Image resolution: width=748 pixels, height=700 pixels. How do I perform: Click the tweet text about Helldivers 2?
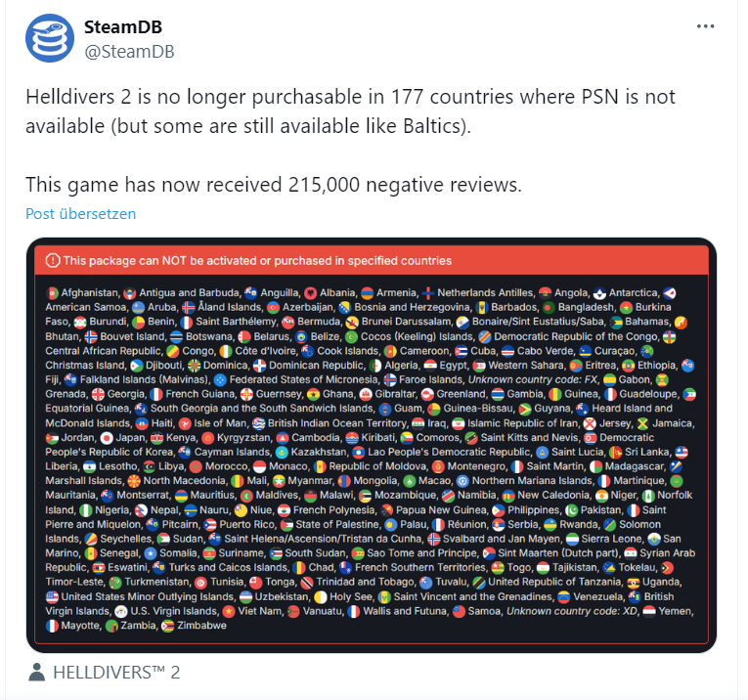coord(350,112)
